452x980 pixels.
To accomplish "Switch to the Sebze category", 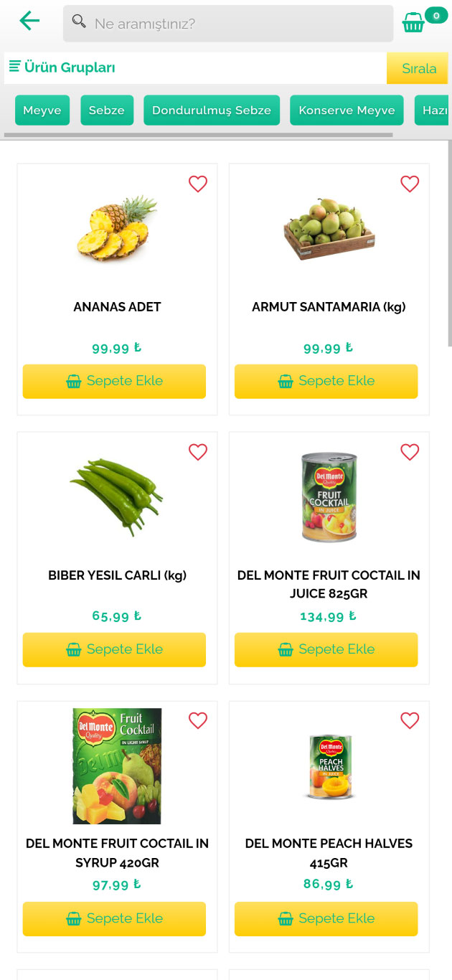I will coord(107,110).
